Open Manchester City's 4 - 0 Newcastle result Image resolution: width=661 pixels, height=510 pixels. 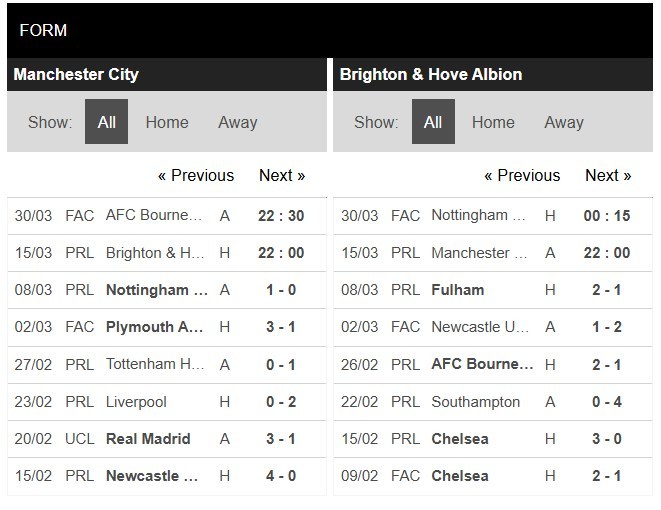[x=167, y=476]
